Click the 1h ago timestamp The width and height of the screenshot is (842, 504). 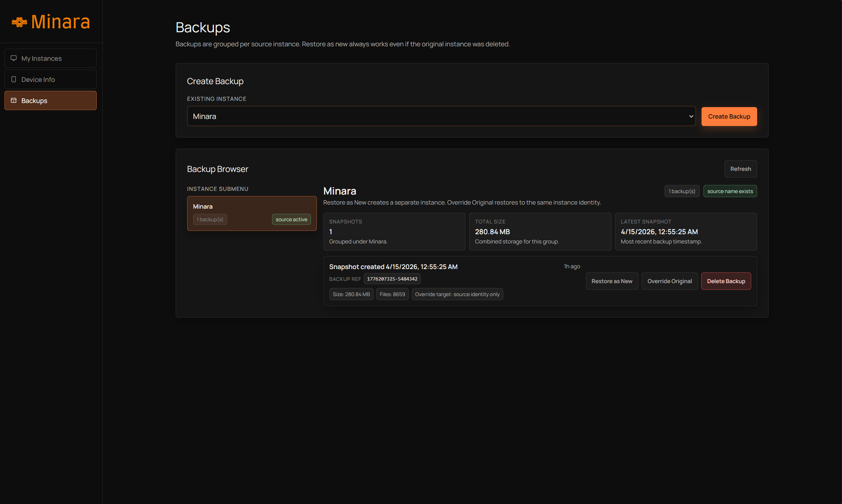(572, 266)
